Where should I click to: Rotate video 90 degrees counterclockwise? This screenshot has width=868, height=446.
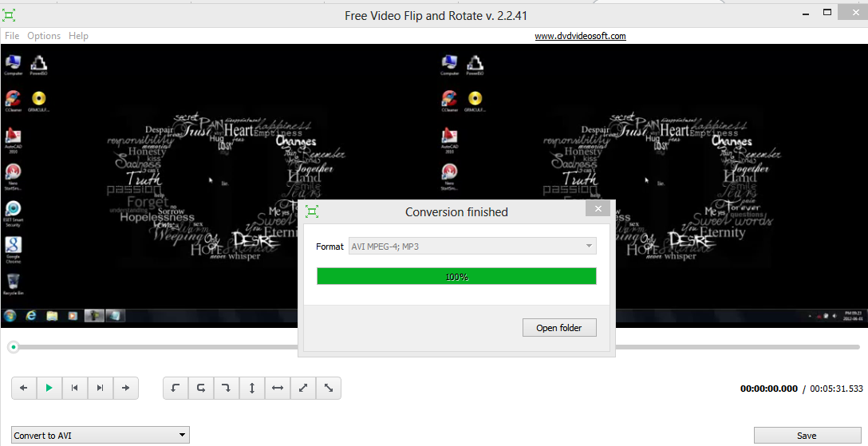pos(176,388)
